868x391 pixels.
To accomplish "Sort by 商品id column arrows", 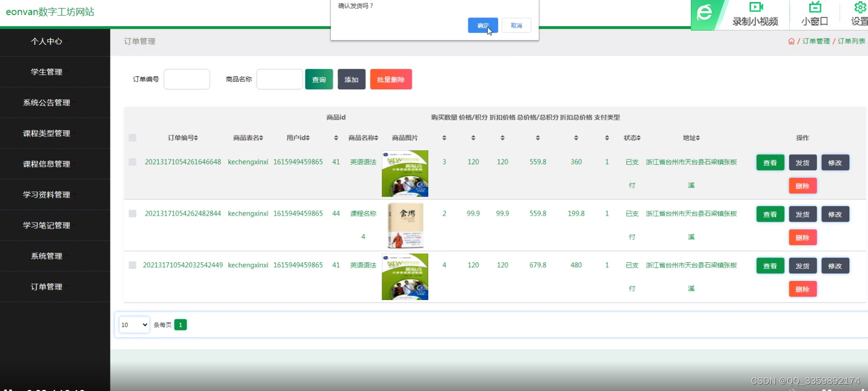I will coord(336,138).
